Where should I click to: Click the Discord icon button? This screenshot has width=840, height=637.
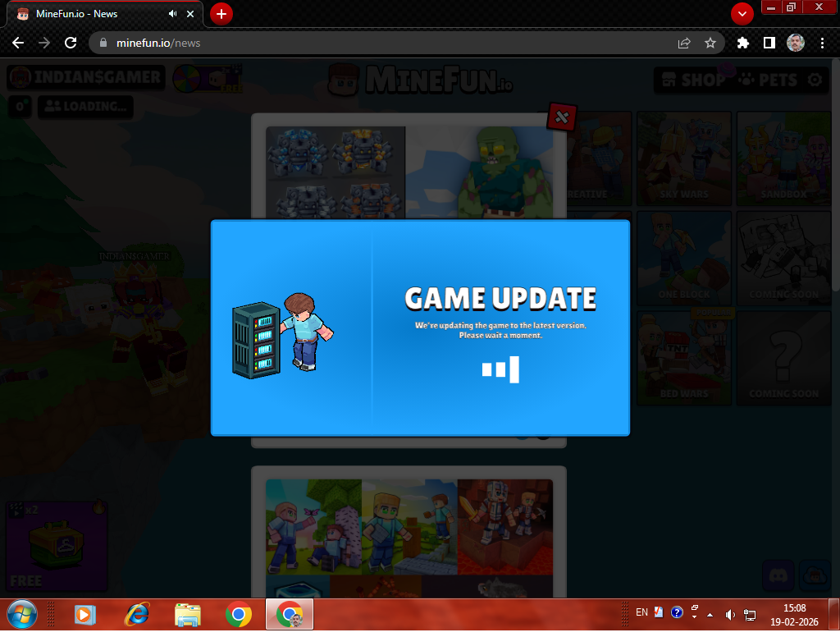point(778,575)
